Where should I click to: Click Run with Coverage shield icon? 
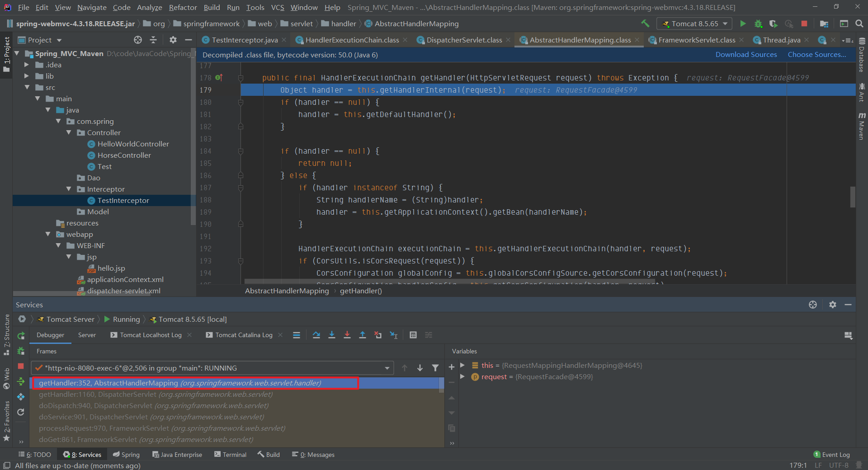[774, 23]
